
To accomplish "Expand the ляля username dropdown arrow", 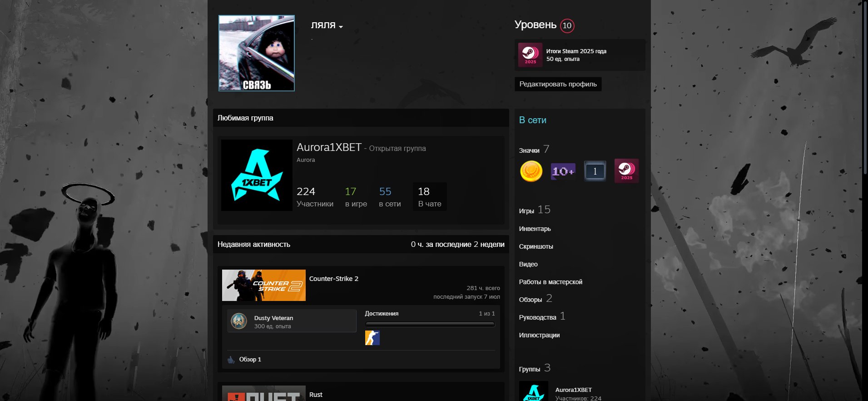I will click(x=341, y=27).
